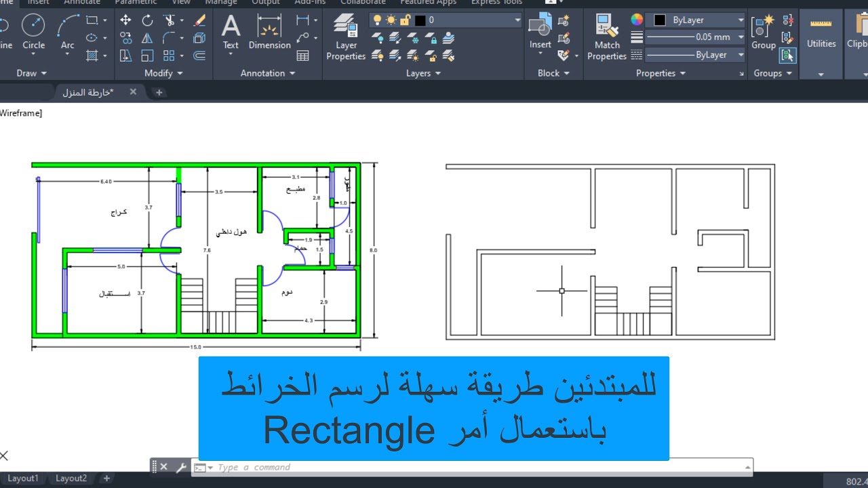868x488 pixels.
Task: Activate the Mirror tool
Action: click(147, 38)
